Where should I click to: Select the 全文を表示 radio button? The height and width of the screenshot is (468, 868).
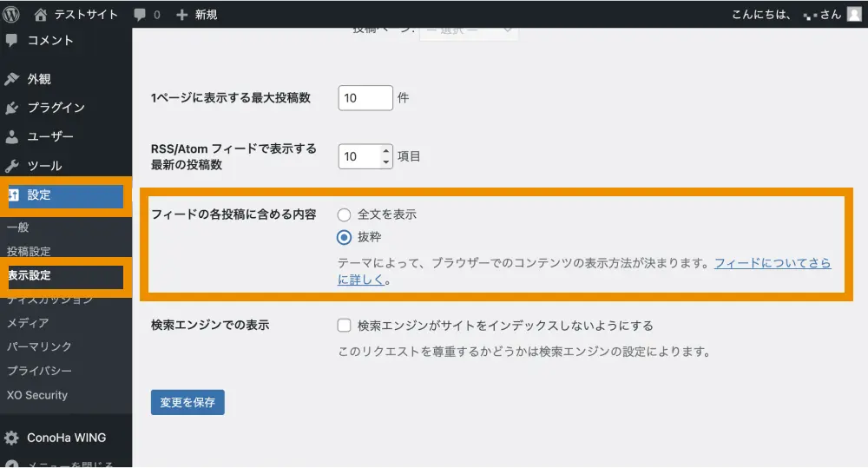pyautogui.click(x=345, y=214)
